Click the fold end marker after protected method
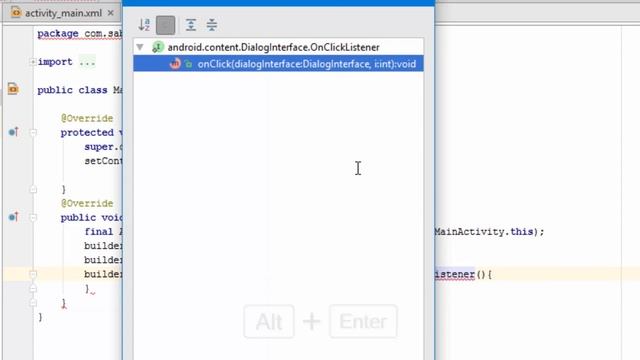The image size is (640, 360). pos(33,189)
